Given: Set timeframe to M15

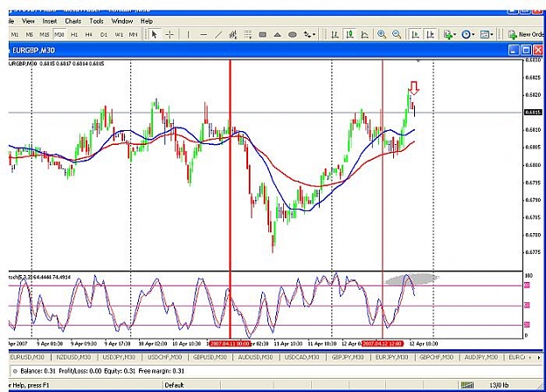Looking at the screenshot, I should (x=45, y=34).
